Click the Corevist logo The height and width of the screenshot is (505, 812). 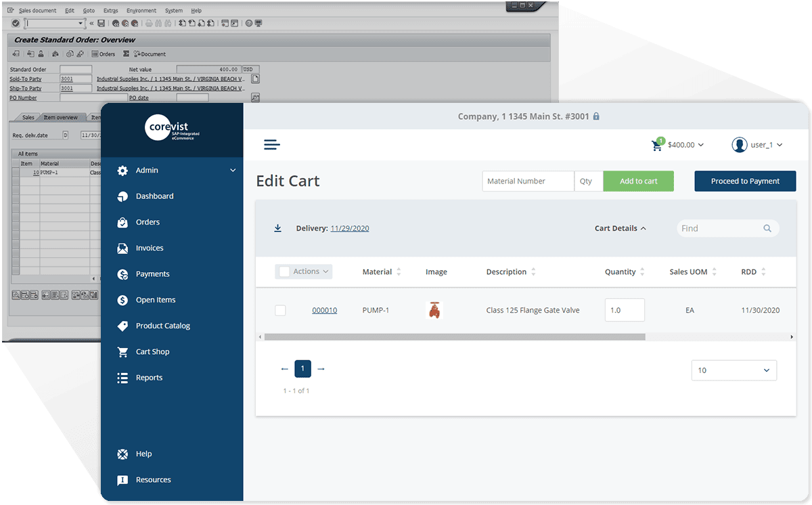pyautogui.click(x=173, y=129)
